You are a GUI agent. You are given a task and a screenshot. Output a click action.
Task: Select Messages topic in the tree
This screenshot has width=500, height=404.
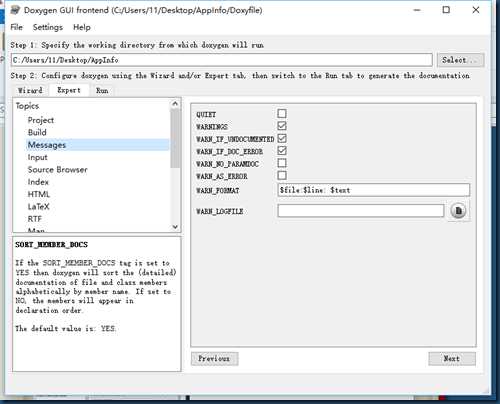point(47,145)
